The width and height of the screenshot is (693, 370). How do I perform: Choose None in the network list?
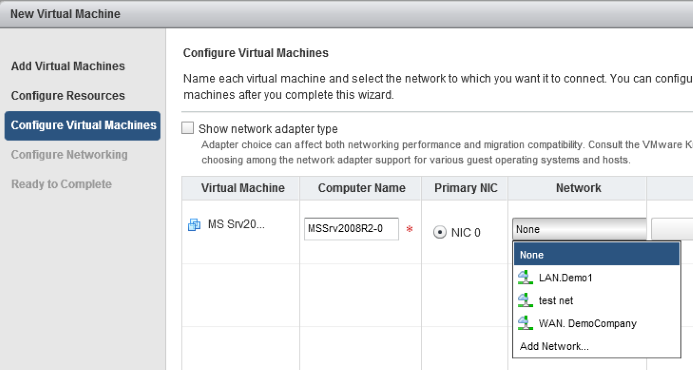click(596, 255)
